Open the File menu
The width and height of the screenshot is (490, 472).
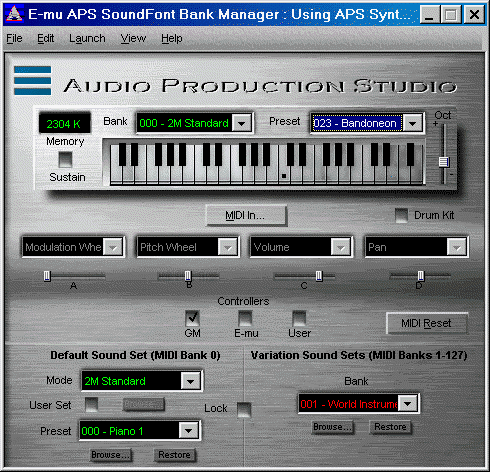tap(14, 39)
